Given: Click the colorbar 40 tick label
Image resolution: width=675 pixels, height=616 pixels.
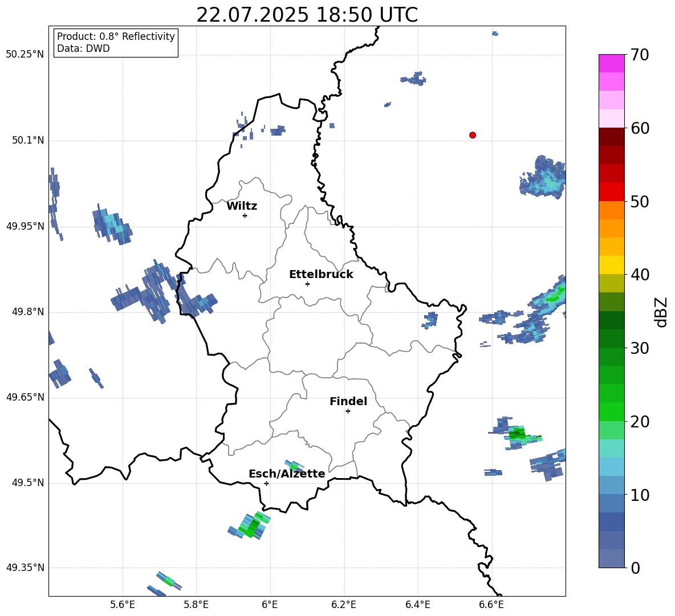Looking at the screenshot, I should point(640,275).
